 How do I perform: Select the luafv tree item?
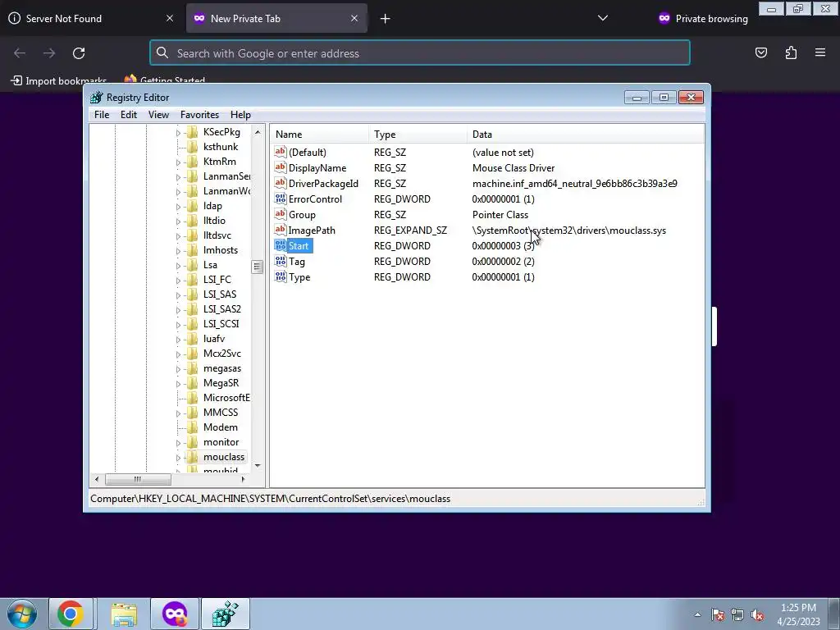tap(214, 339)
